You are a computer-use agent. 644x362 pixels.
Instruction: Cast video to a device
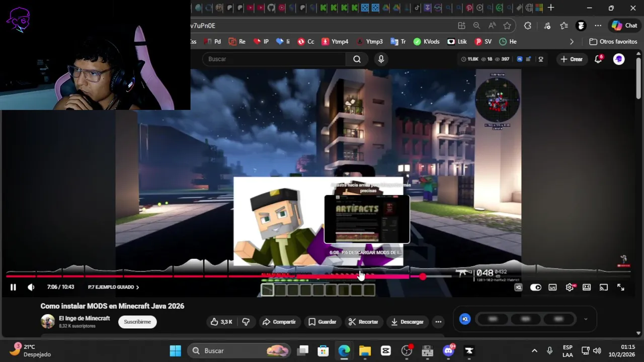[x=604, y=287]
